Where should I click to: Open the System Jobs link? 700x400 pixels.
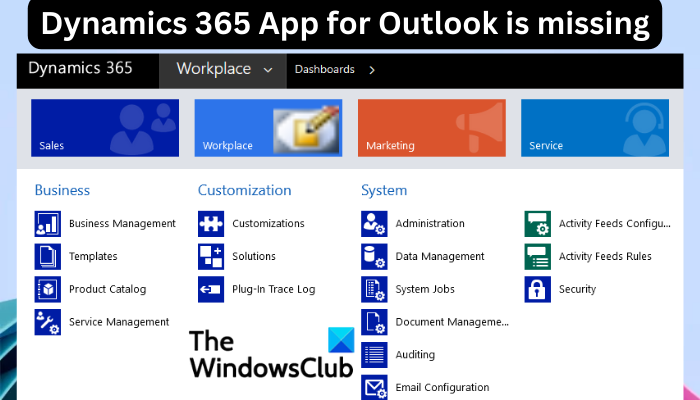(x=425, y=289)
